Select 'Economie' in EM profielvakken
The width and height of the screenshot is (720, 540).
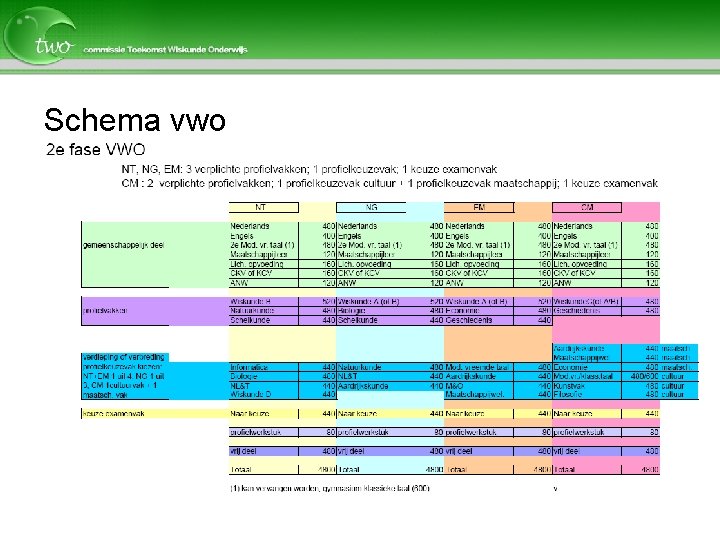462,311
